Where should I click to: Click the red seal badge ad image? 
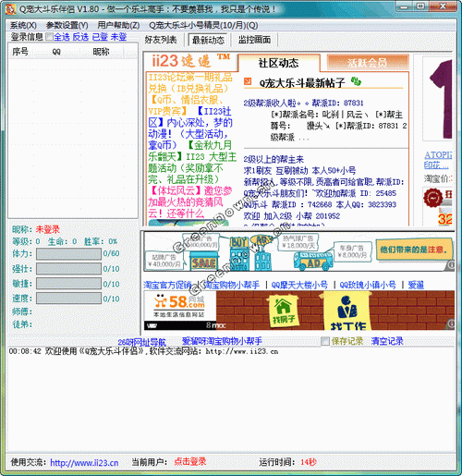pos(433,198)
